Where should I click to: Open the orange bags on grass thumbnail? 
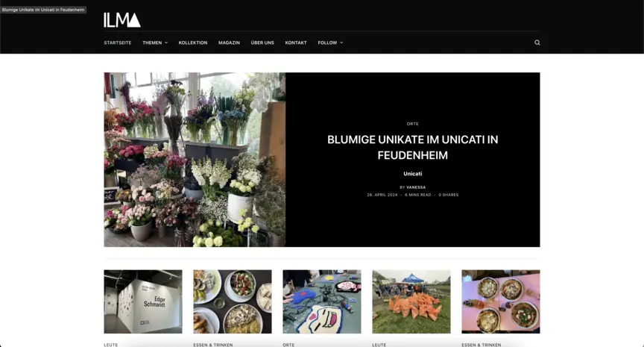coord(411,301)
